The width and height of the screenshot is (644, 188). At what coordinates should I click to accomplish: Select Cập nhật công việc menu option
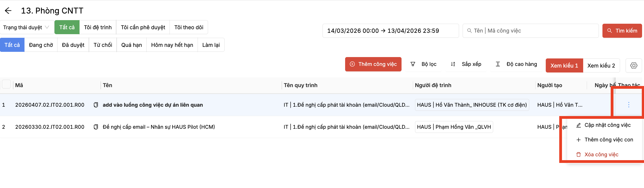pos(607,125)
